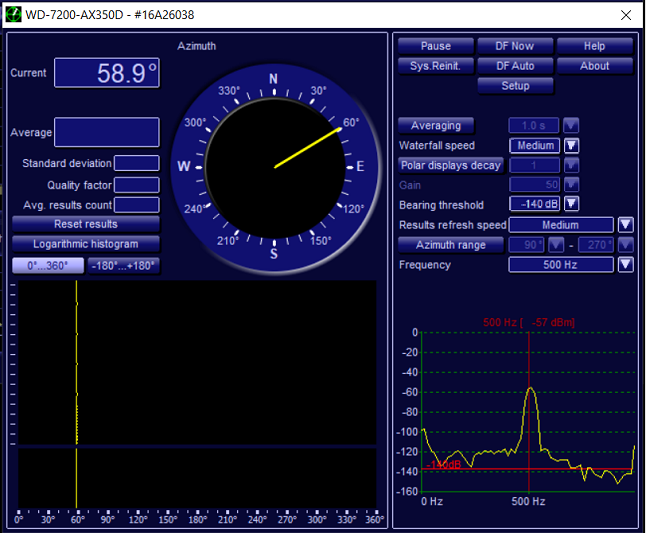Enable DF Auto mode
Screen dimensions: 646x533
pyautogui.click(x=515, y=66)
